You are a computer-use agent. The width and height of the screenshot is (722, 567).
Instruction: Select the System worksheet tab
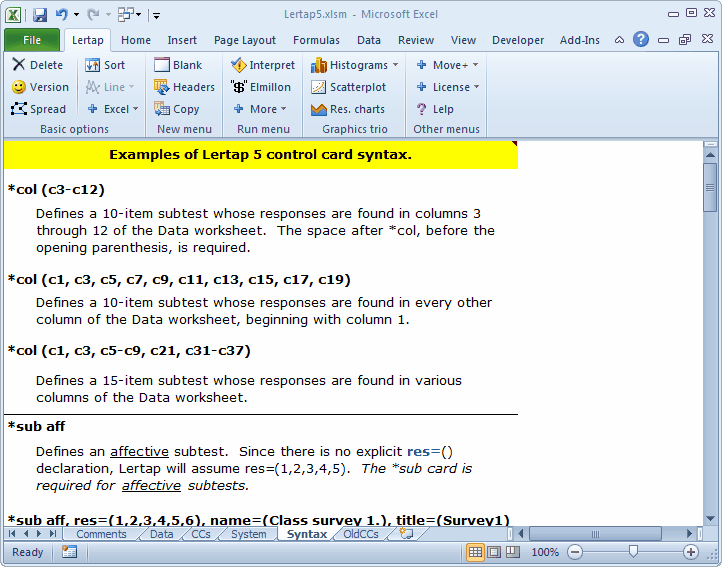click(249, 534)
